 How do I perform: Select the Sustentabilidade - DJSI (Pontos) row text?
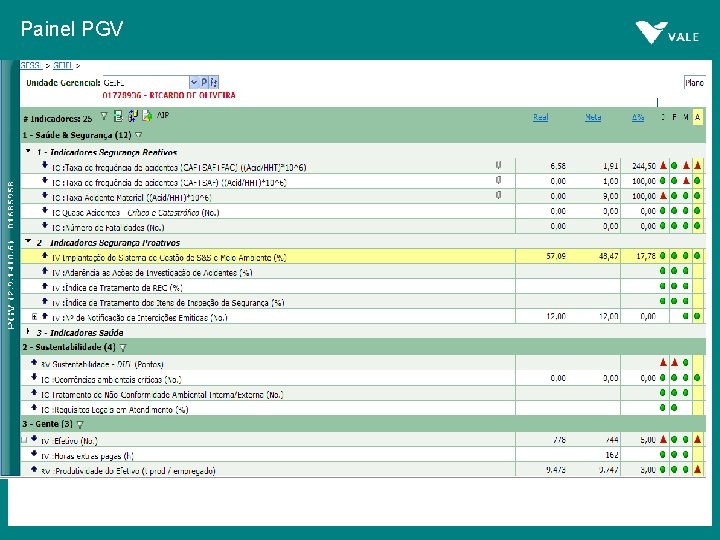coord(102,364)
